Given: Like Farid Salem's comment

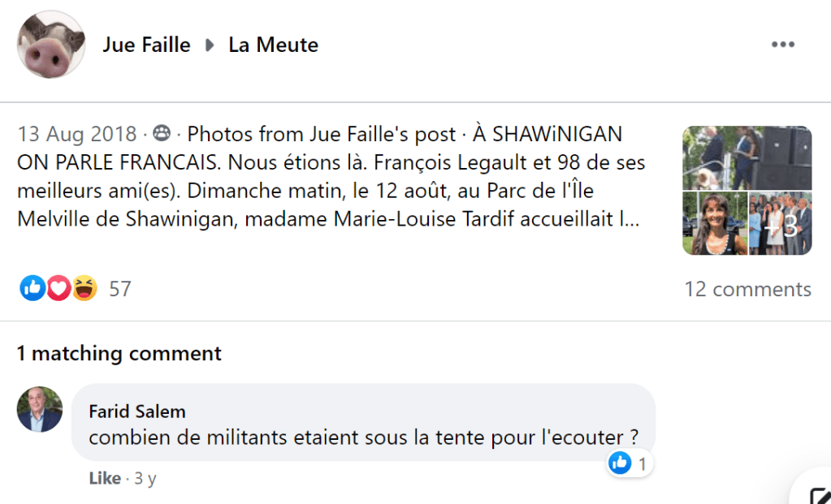Looking at the screenshot, I should click(x=105, y=479).
